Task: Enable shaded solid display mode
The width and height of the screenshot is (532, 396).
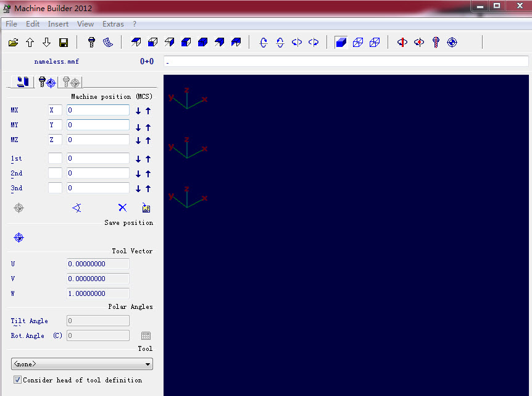Action: [341, 43]
